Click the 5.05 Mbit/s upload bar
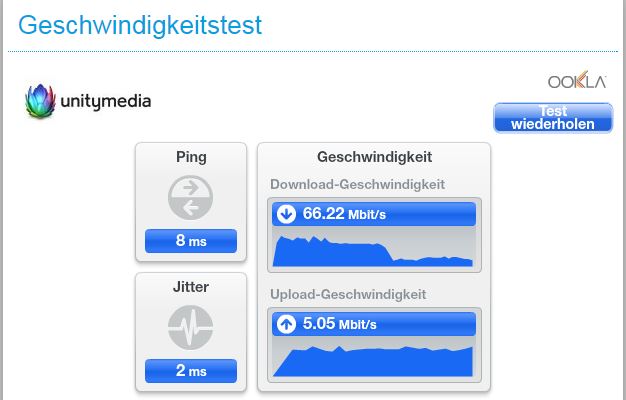This screenshot has width=626, height=400. click(x=374, y=324)
